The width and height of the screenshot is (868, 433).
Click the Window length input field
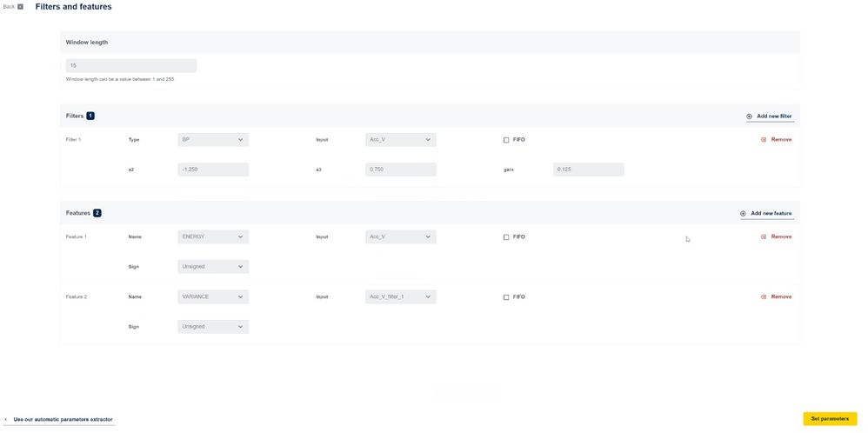pos(131,65)
